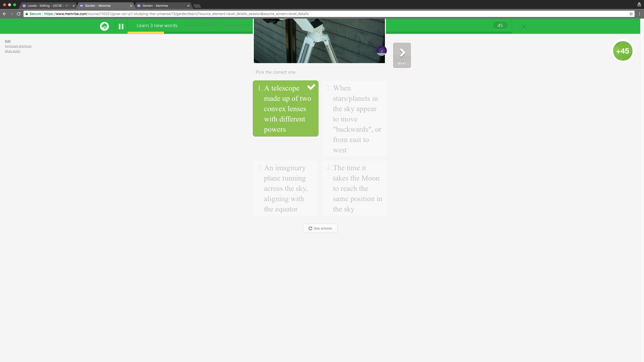The height and width of the screenshot is (362, 644).
Task: Open the Chrome three-dot menu
Action: [x=639, y=14]
